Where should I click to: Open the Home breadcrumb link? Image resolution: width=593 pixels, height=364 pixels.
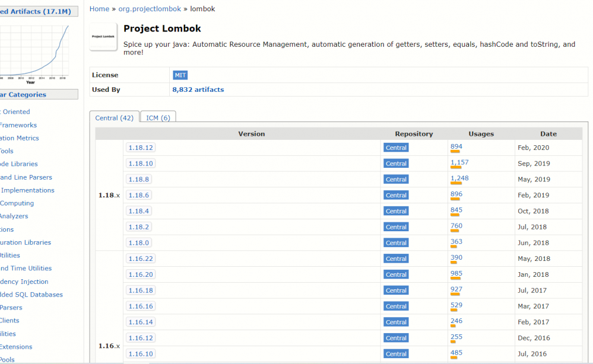[99, 9]
